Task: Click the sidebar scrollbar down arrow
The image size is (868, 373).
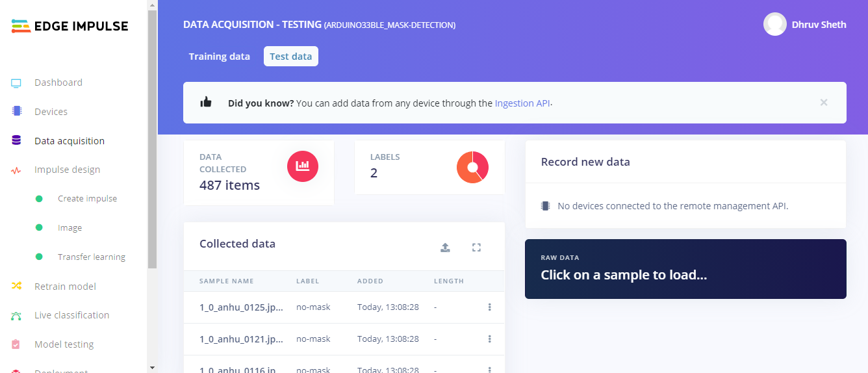Action: click(x=152, y=367)
